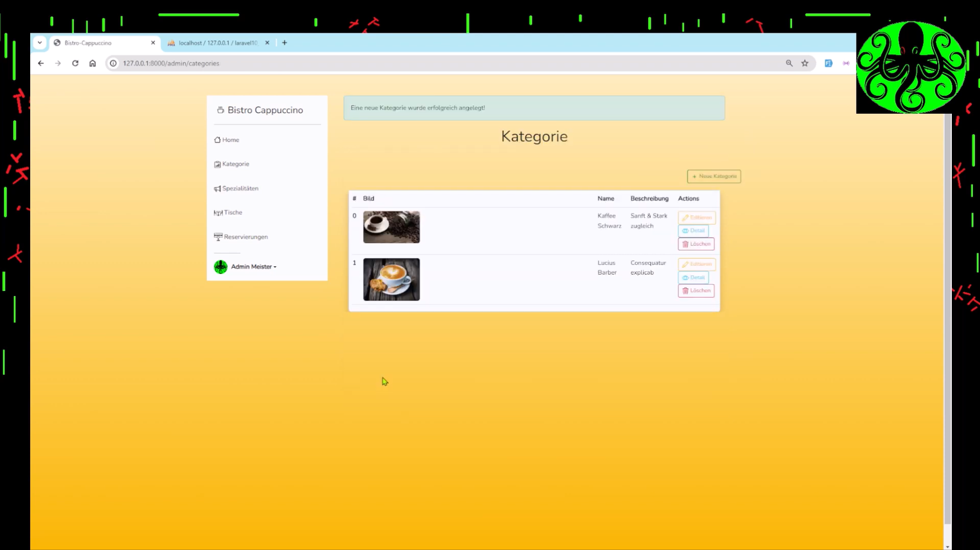
Task: Click Editieren for Kaffee Schwarz
Action: pyautogui.click(x=697, y=218)
